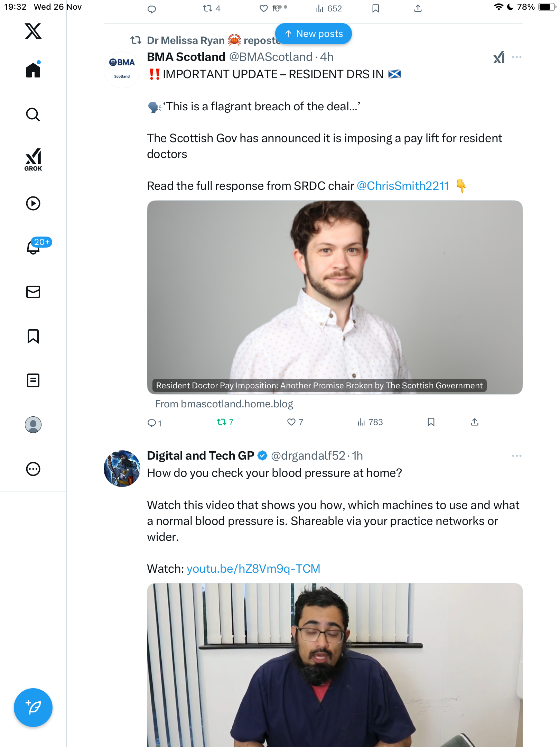Tap the New posts pill button
The height and width of the screenshot is (747, 560).
tap(314, 34)
